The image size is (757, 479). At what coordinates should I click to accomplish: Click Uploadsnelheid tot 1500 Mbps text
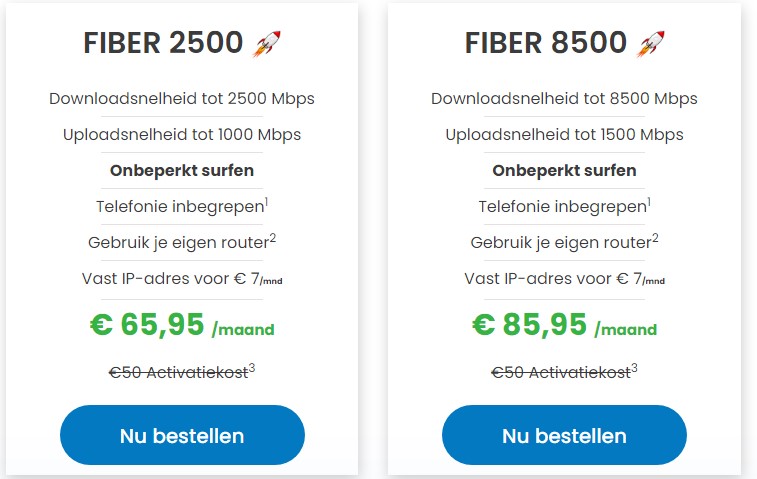pyautogui.click(x=565, y=134)
